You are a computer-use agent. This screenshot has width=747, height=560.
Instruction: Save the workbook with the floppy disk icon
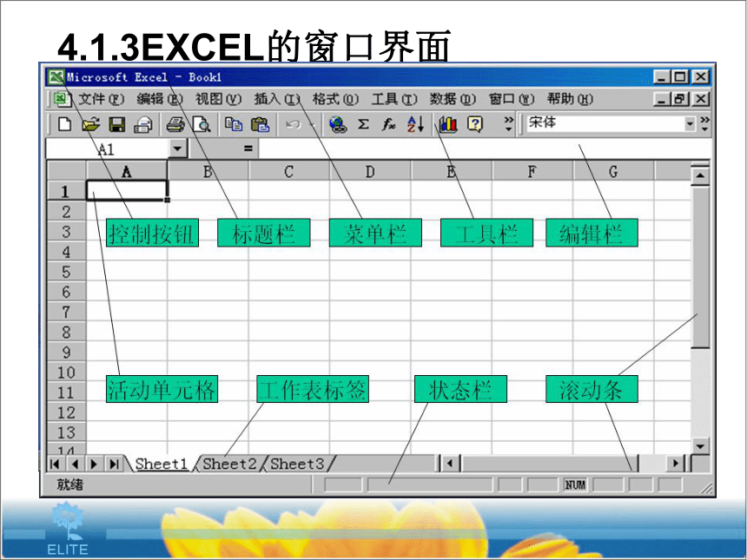point(116,124)
